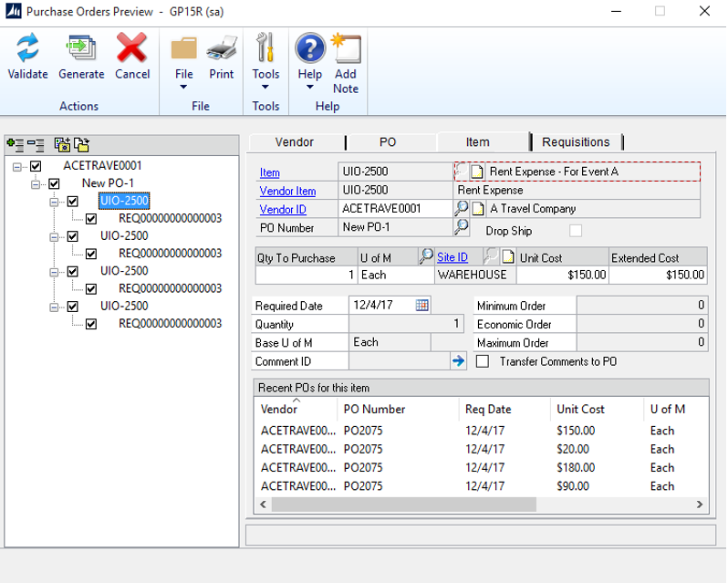The image size is (728, 583).
Task: Collapse the highlighted UIO-2500 node
Action: click(55, 202)
